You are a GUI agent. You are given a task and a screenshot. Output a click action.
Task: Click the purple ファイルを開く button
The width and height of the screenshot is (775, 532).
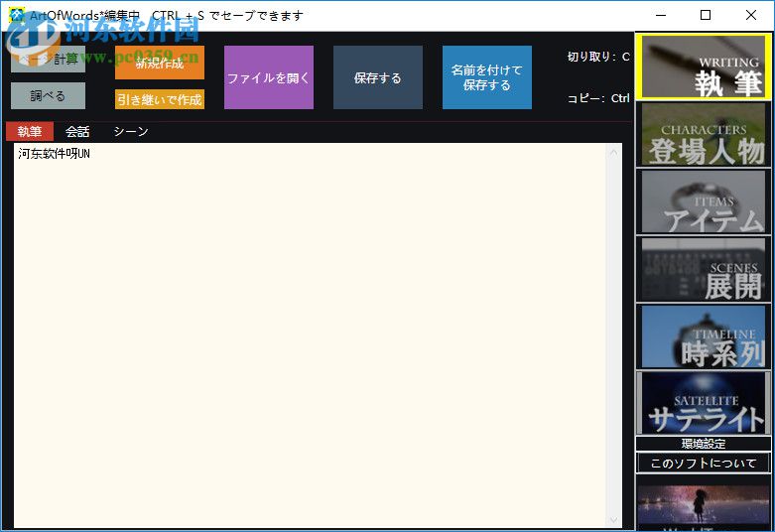[269, 77]
